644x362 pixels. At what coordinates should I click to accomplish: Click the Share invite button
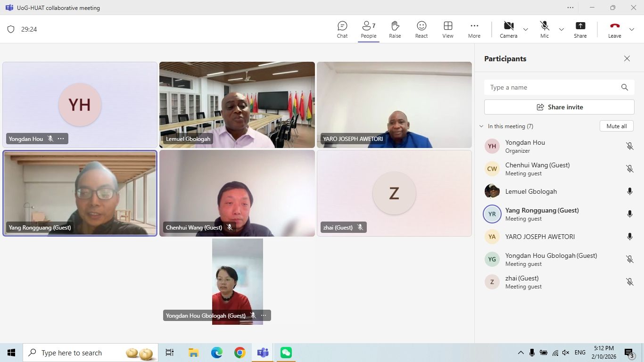tap(559, 107)
